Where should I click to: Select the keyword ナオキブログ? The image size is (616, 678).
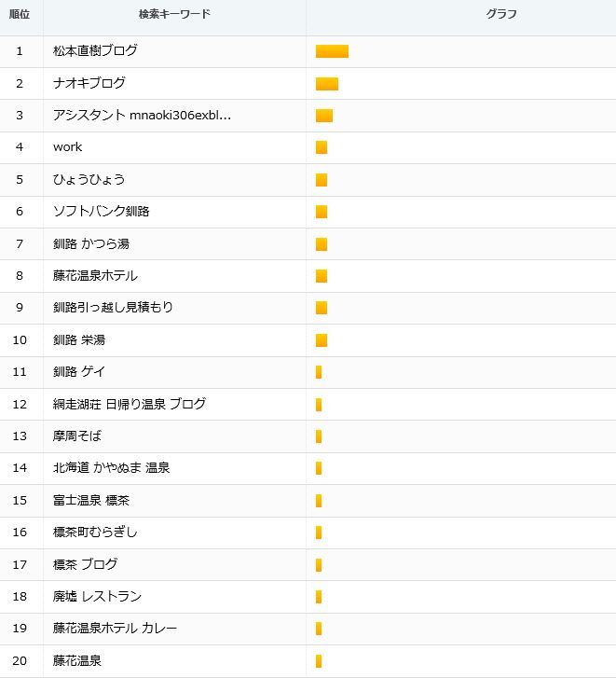pyautogui.click(x=89, y=83)
